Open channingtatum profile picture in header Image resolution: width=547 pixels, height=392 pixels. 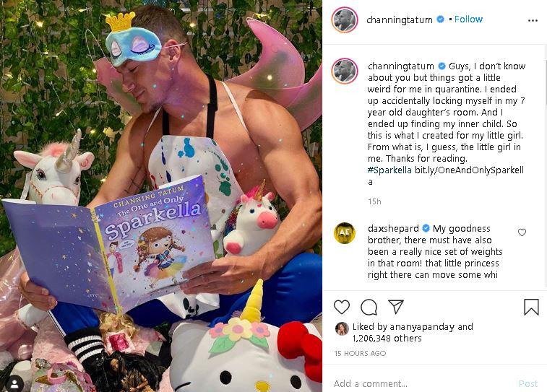tap(345, 19)
